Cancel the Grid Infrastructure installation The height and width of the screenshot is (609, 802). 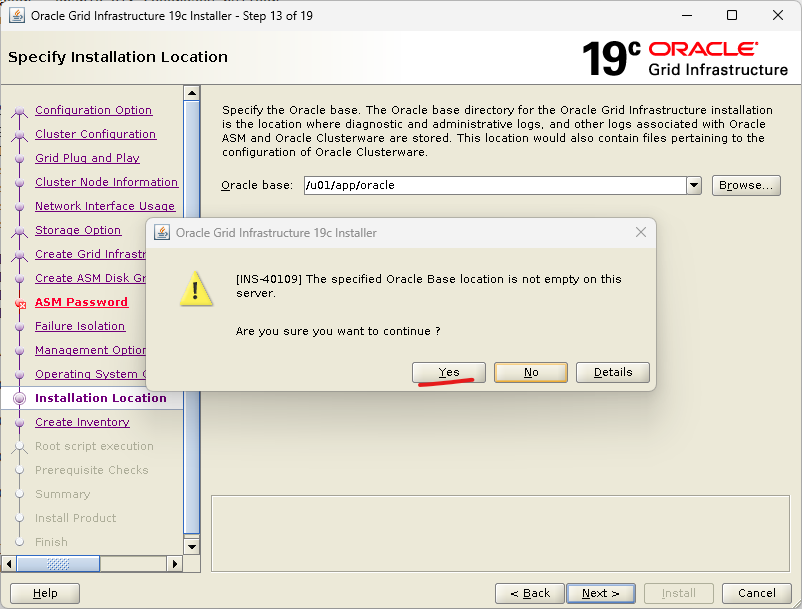756,593
